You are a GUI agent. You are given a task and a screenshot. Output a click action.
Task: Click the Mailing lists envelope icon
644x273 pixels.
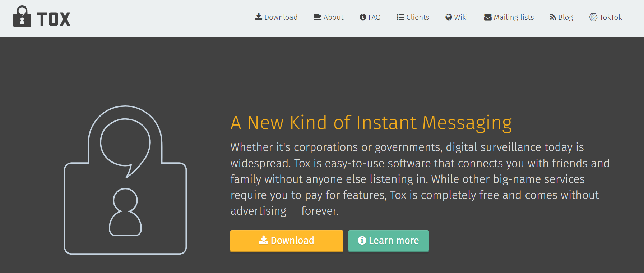pos(488,17)
